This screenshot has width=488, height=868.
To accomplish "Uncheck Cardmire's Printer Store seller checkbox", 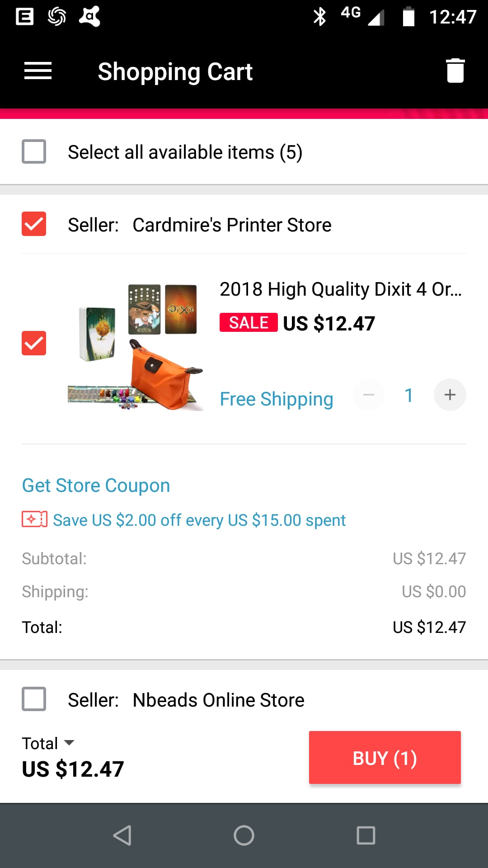I will tap(34, 224).
